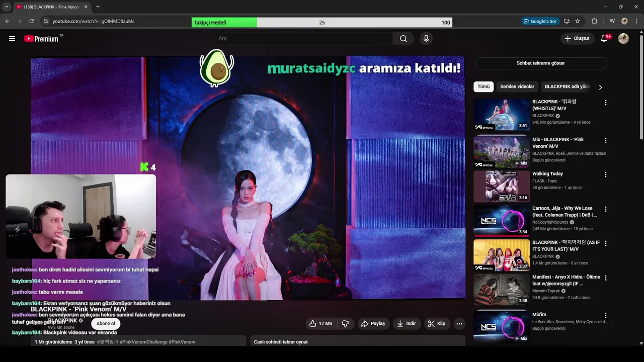Screen dimensions: 644x362
Task: Open options for Mix Pink Venom item
Action: [605, 140]
